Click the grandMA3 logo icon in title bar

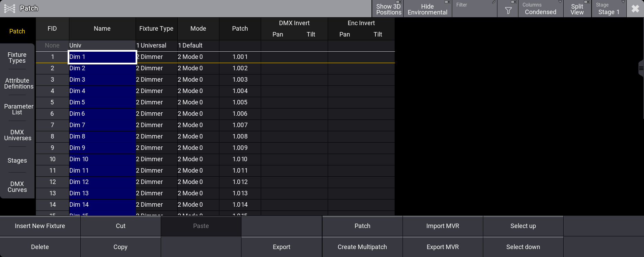point(10,9)
